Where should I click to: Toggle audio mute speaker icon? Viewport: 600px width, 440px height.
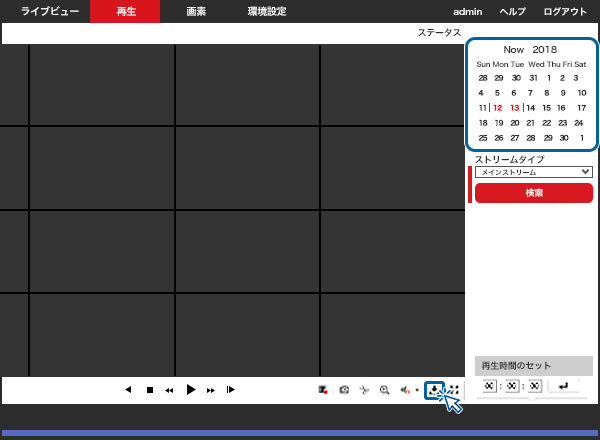click(x=406, y=390)
